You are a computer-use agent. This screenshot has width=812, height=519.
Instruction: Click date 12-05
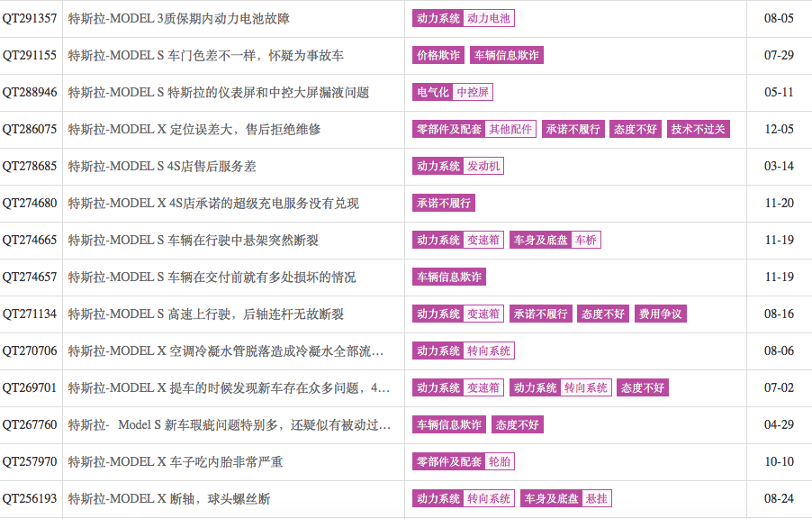tap(779, 129)
